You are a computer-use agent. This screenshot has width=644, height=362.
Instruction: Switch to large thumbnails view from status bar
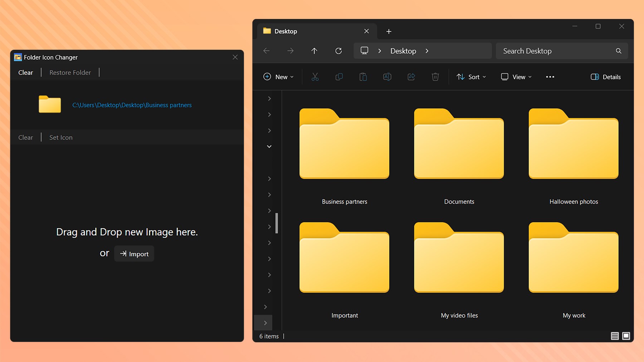pyautogui.click(x=626, y=336)
